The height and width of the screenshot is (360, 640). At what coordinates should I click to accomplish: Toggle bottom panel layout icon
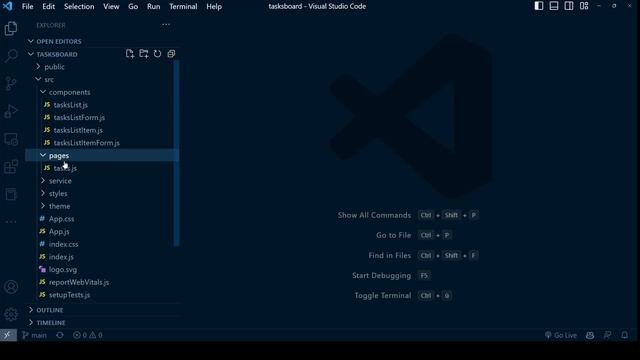554,6
